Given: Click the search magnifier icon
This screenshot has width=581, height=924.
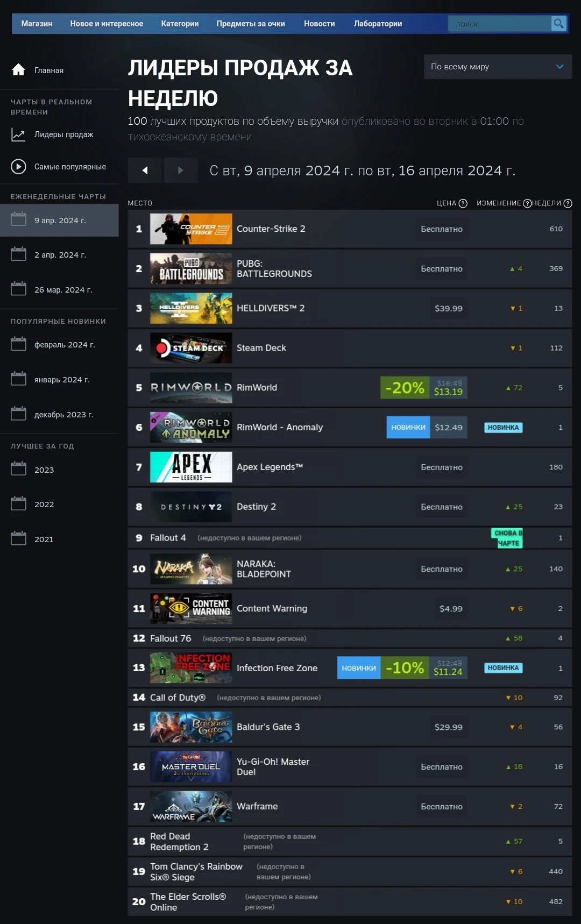Looking at the screenshot, I should tap(559, 24).
